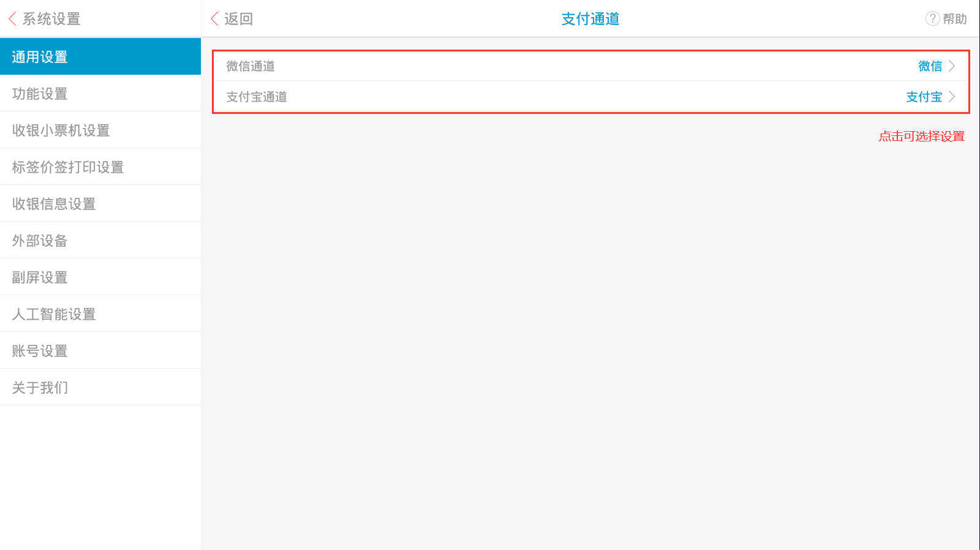This screenshot has width=980, height=550.
Task: Open 标签价签打印设置 in the sidebar
Action: 100,167
